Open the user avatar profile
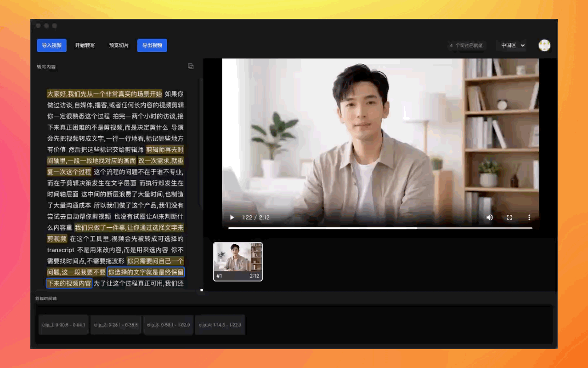The width and height of the screenshot is (588, 368). 544,45
